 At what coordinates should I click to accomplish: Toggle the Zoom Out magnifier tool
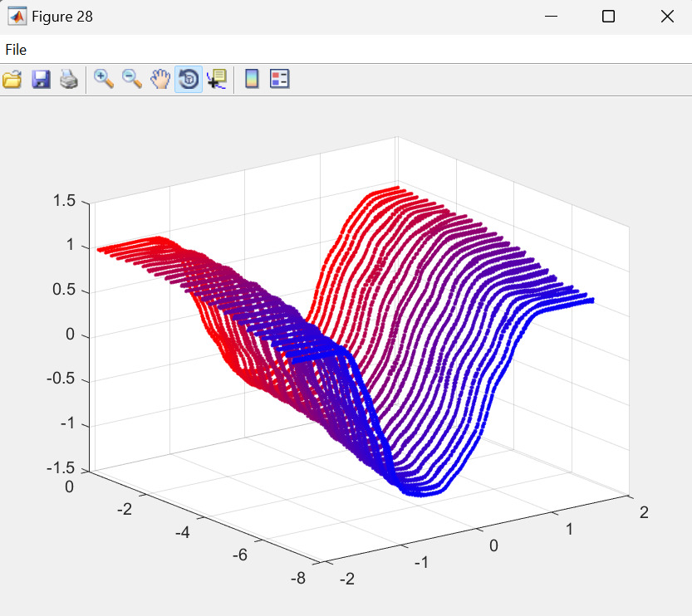click(x=132, y=80)
